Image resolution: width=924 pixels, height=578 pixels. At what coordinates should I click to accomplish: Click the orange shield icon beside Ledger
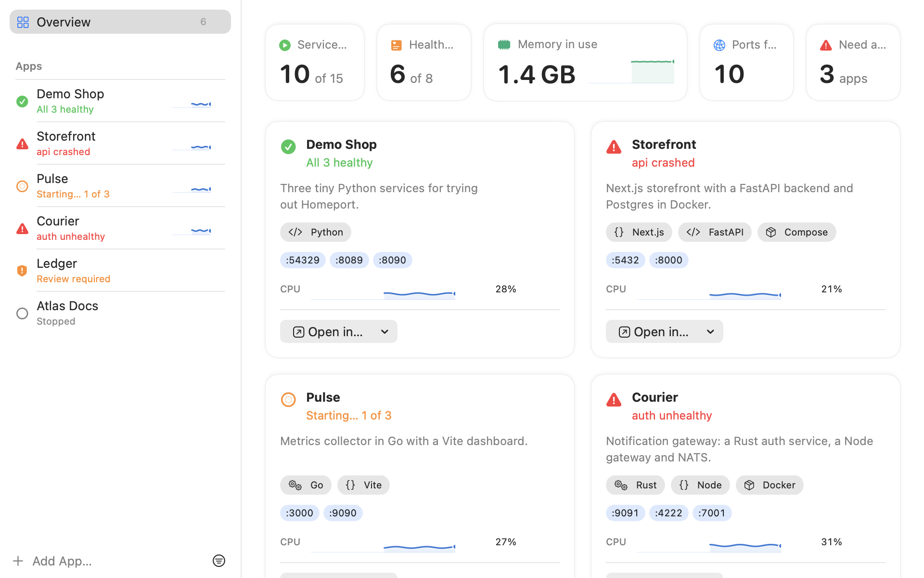pyautogui.click(x=22, y=271)
